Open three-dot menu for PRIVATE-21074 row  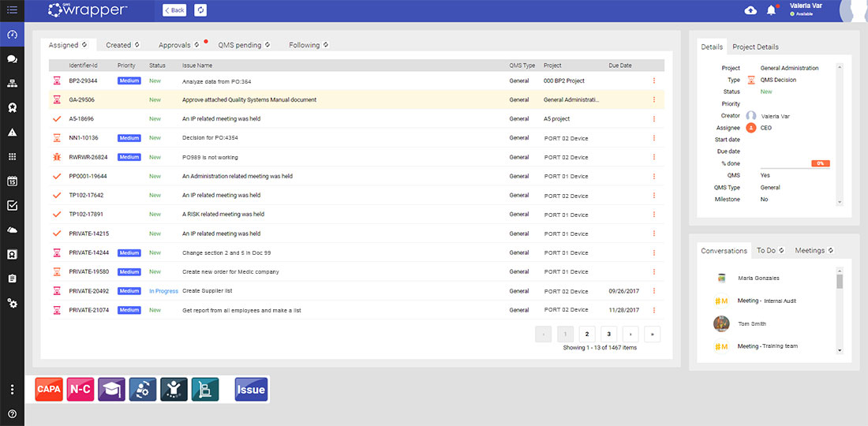pos(653,310)
